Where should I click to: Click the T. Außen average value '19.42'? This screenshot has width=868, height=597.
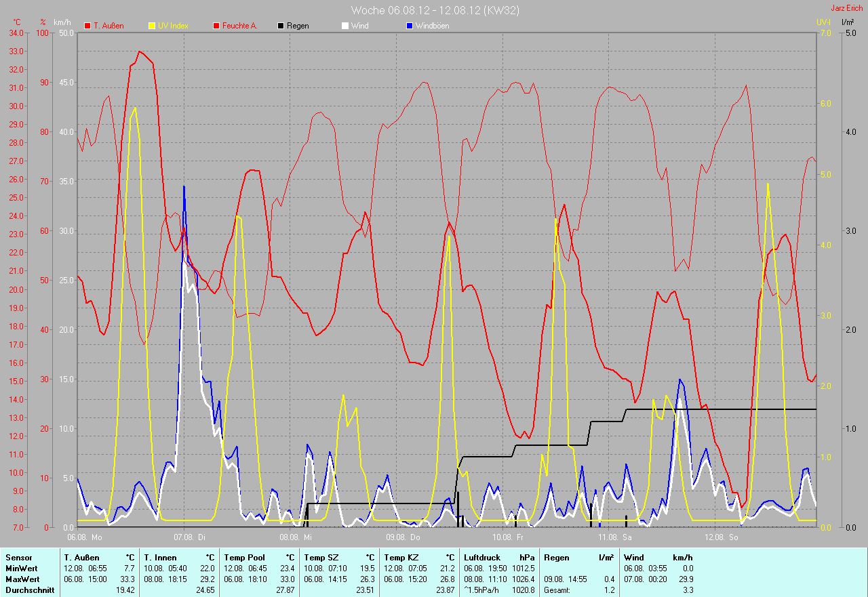click(x=125, y=590)
